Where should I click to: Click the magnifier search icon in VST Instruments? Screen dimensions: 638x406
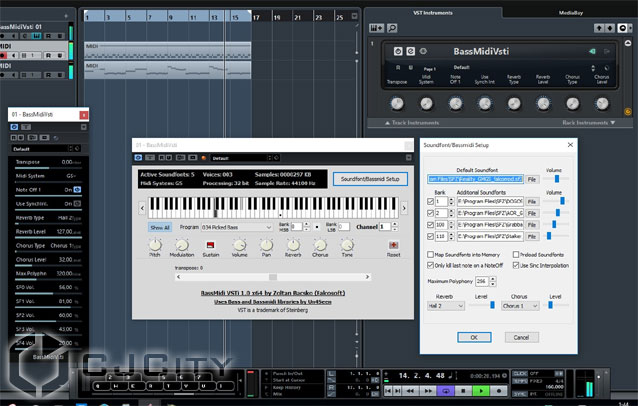pos(392,28)
